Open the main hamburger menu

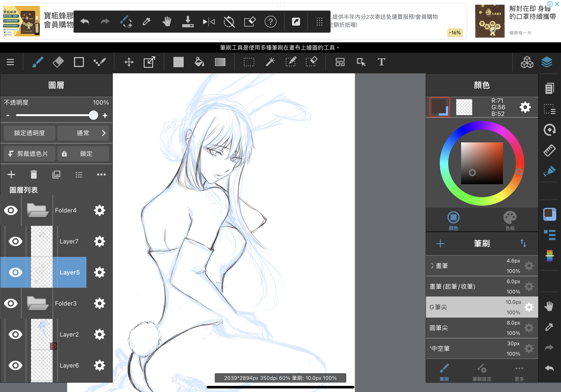[10, 62]
